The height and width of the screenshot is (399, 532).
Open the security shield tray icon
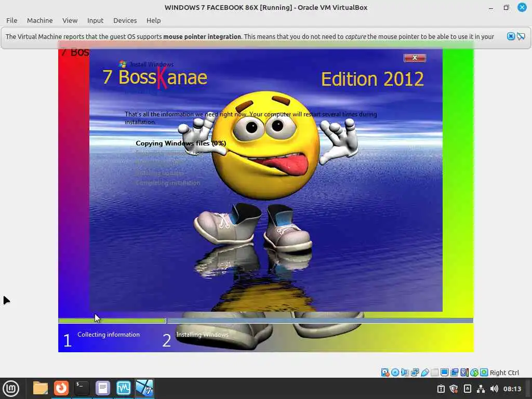click(x=454, y=389)
